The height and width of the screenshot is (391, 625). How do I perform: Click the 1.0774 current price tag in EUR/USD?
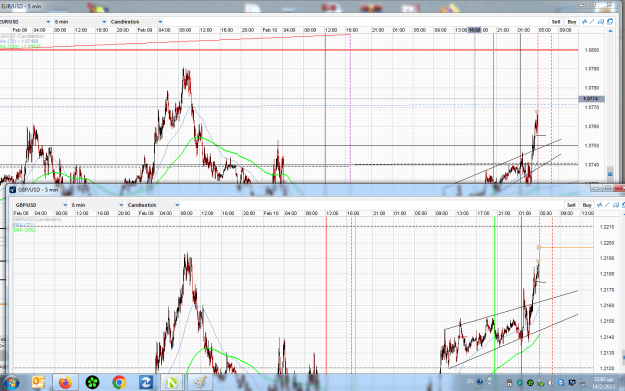[x=591, y=98]
